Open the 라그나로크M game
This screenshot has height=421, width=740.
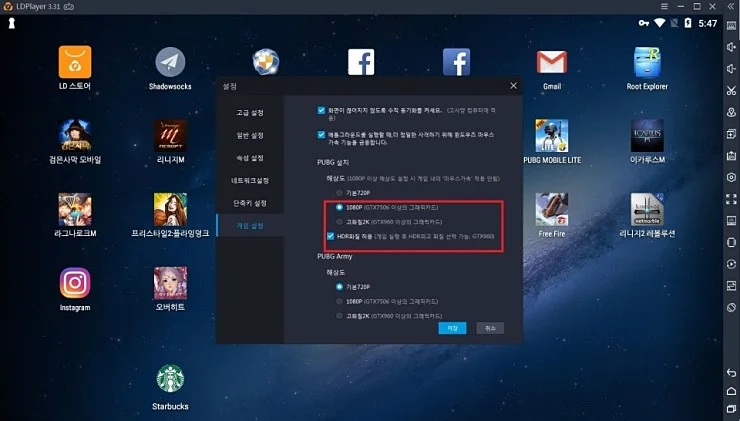pos(75,209)
